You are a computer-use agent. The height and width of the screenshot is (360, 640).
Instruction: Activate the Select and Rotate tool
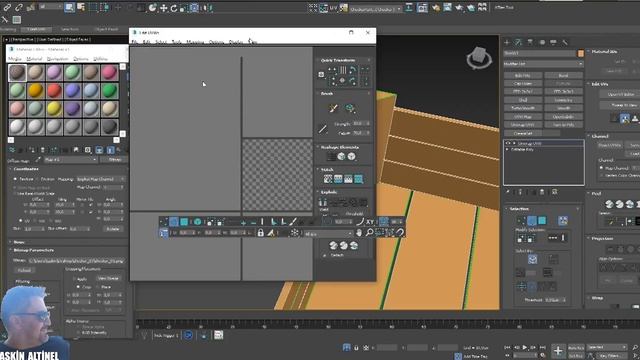tap(174, 8)
